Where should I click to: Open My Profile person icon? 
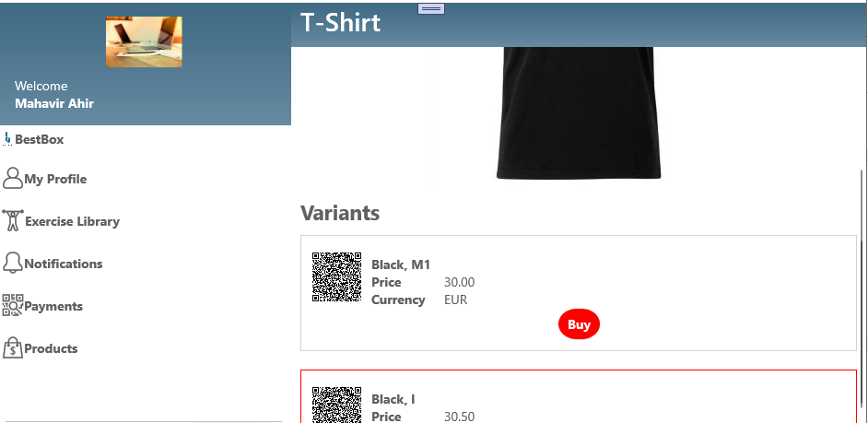pos(13,178)
